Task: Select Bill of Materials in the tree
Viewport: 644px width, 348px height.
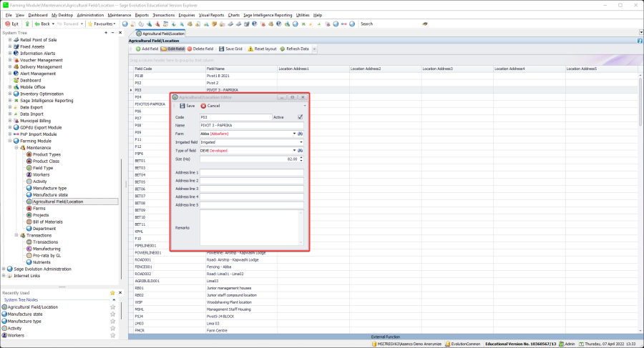Action: 49,222
